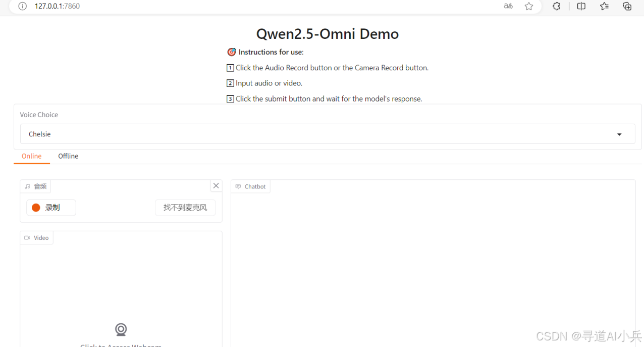Click the address bar URL 127.0.0.1:7860
The image size is (644, 347).
click(x=57, y=6)
